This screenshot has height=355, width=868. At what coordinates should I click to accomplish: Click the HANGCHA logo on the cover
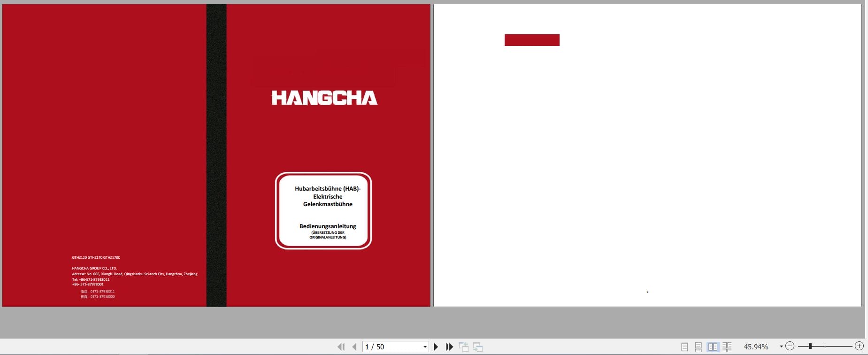point(324,98)
